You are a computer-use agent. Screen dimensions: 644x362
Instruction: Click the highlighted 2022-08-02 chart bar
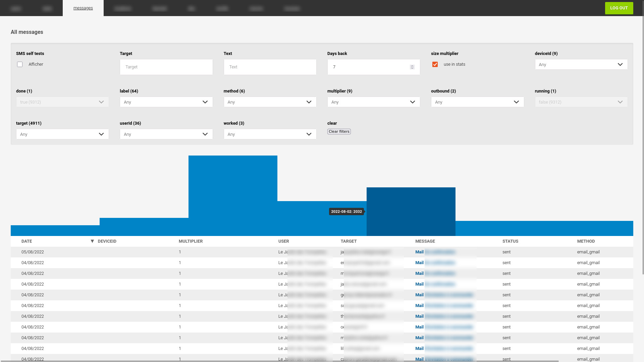pyautogui.click(x=411, y=212)
